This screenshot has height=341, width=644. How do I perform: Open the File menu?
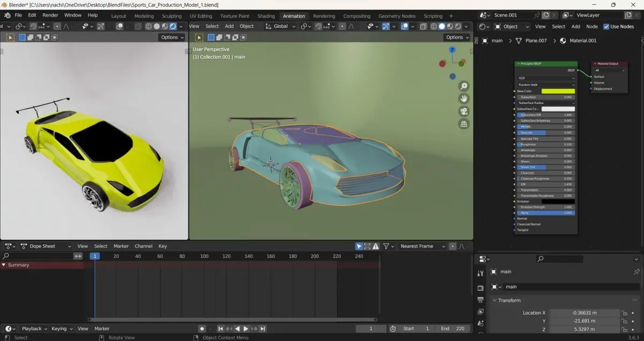(x=18, y=15)
